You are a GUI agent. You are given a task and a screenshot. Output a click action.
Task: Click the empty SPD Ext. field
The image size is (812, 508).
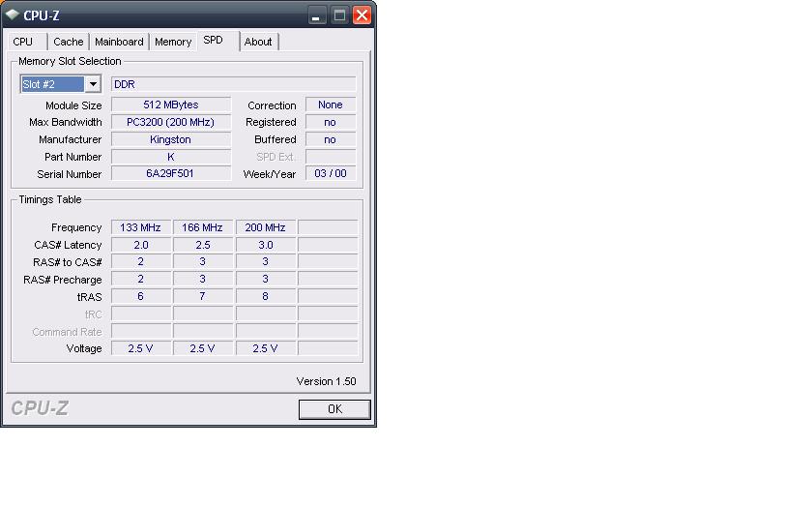coord(331,157)
